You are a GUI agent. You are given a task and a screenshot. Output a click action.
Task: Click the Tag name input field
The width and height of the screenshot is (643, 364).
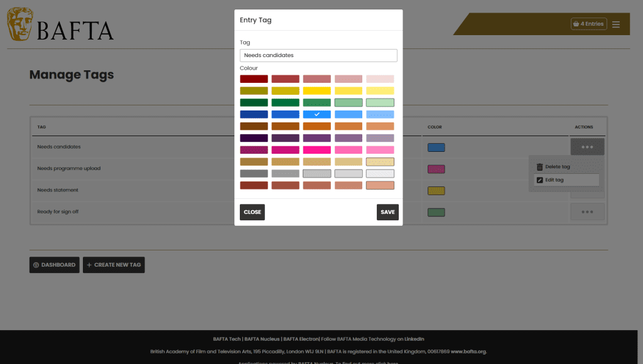pyautogui.click(x=318, y=55)
